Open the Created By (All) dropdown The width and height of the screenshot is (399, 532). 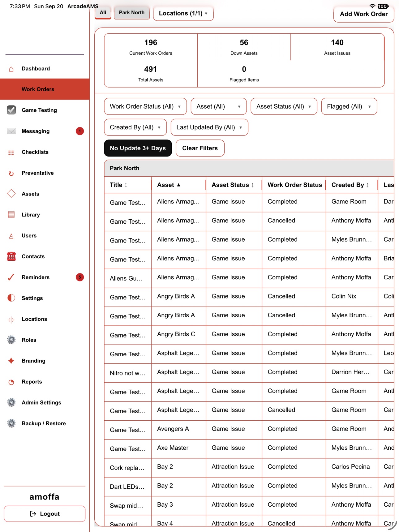tap(135, 127)
